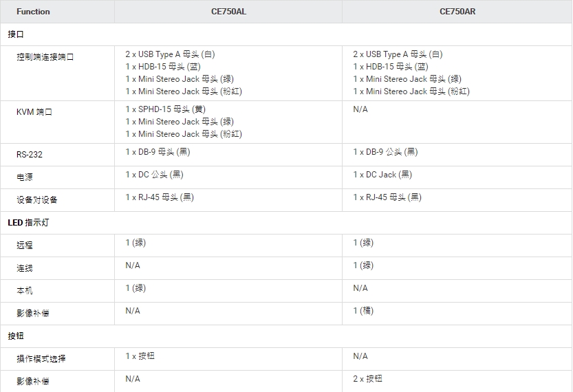Viewport: 573px width, 392px height.
Task: Click the 操作模式选择 row label
Action: click(41, 359)
